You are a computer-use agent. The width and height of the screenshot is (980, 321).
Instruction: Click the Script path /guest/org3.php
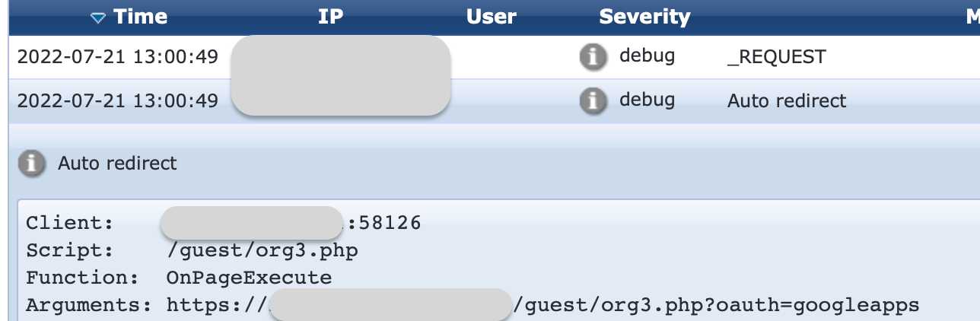click(x=262, y=250)
